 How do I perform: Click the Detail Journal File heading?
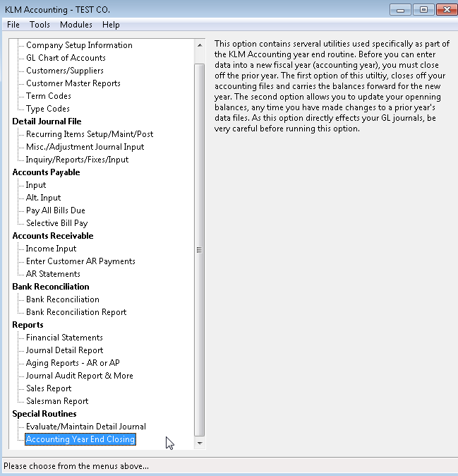point(47,121)
